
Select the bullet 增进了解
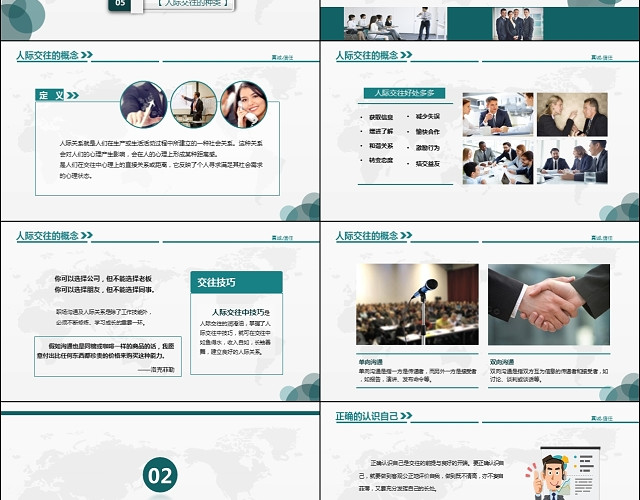click(x=381, y=131)
